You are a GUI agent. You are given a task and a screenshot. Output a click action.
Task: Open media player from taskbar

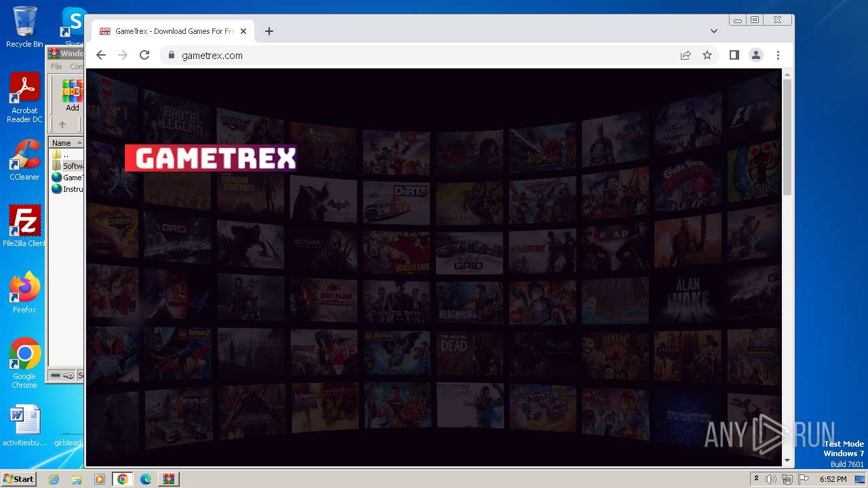click(100, 479)
